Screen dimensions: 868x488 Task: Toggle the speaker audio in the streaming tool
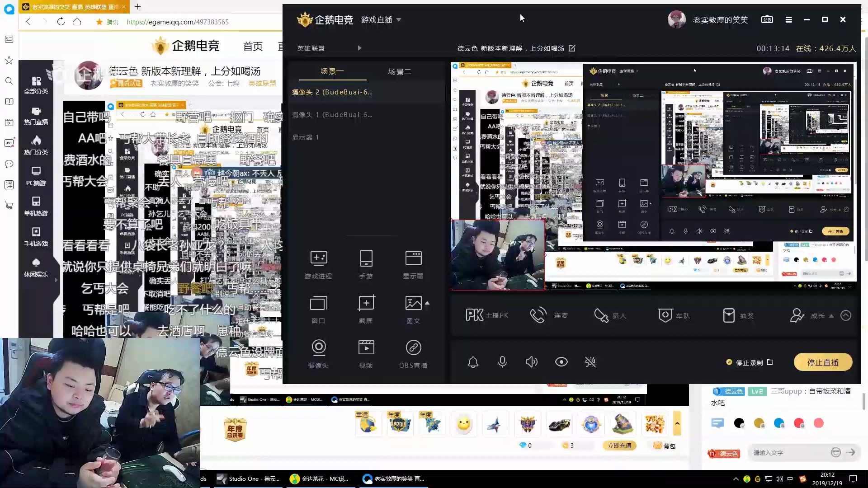click(532, 362)
